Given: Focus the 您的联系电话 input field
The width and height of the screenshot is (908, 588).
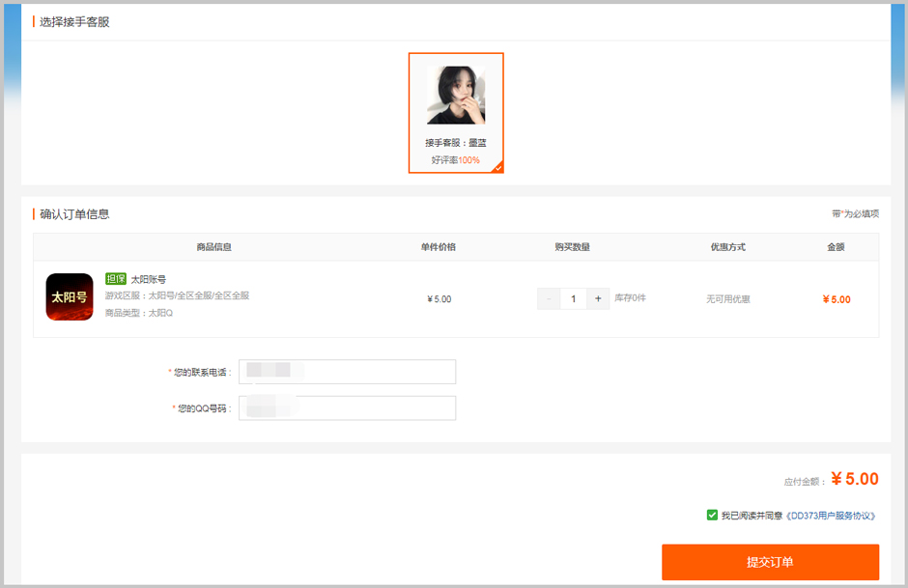Looking at the screenshot, I should (x=348, y=372).
